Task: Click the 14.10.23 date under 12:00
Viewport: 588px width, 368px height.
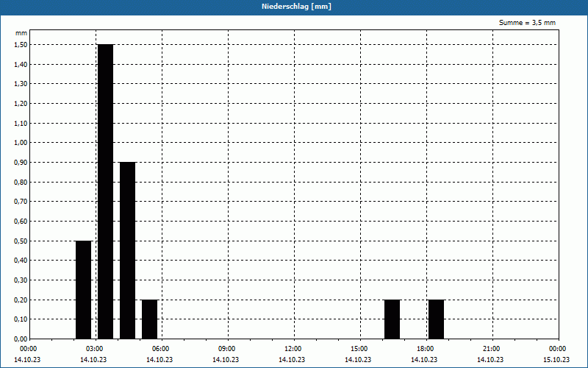Action: [291, 360]
